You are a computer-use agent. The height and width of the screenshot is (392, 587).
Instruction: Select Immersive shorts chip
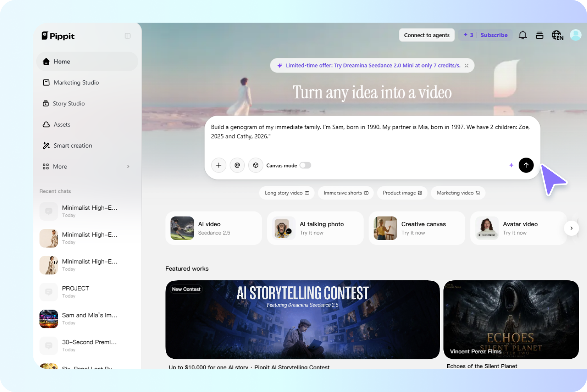coord(346,193)
